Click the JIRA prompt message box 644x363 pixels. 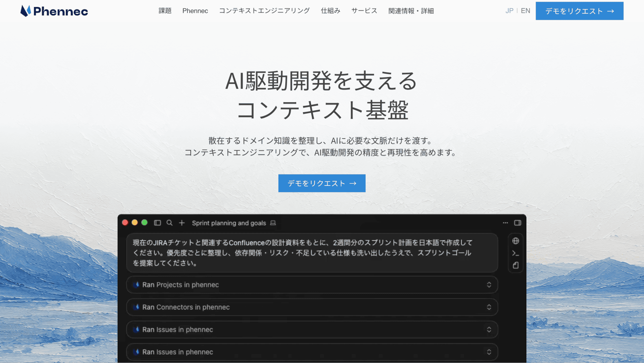coord(312,253)
